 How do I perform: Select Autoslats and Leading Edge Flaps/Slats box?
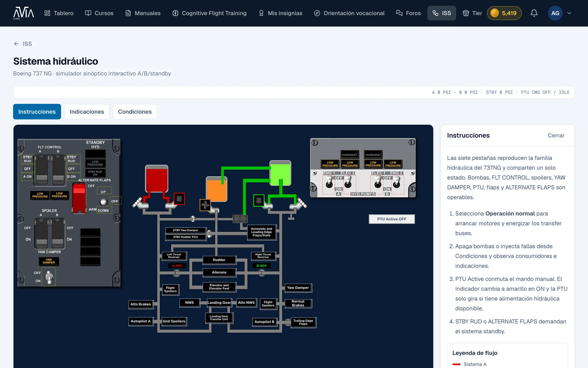tap(261, 232)
